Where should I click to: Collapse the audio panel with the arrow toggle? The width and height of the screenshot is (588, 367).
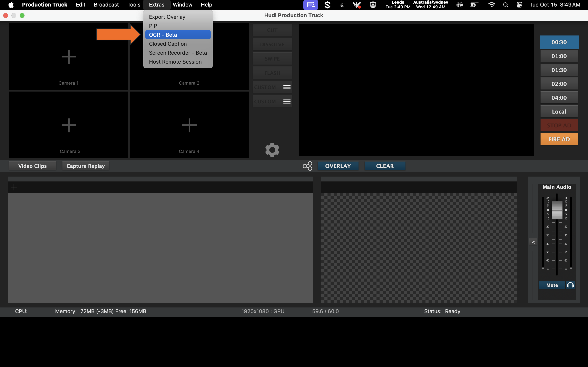pos(533,242)
